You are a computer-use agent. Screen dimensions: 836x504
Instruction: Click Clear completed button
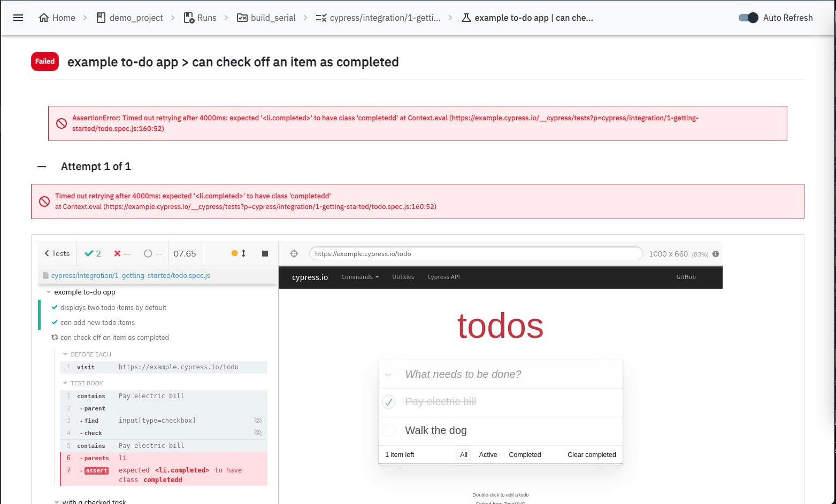[x=592, y=455]
